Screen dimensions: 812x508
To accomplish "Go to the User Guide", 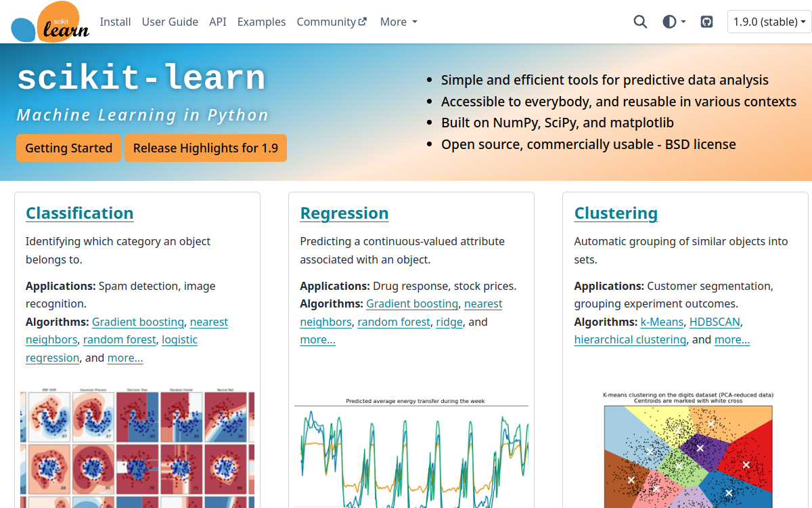I will click(x=170, y=22).
